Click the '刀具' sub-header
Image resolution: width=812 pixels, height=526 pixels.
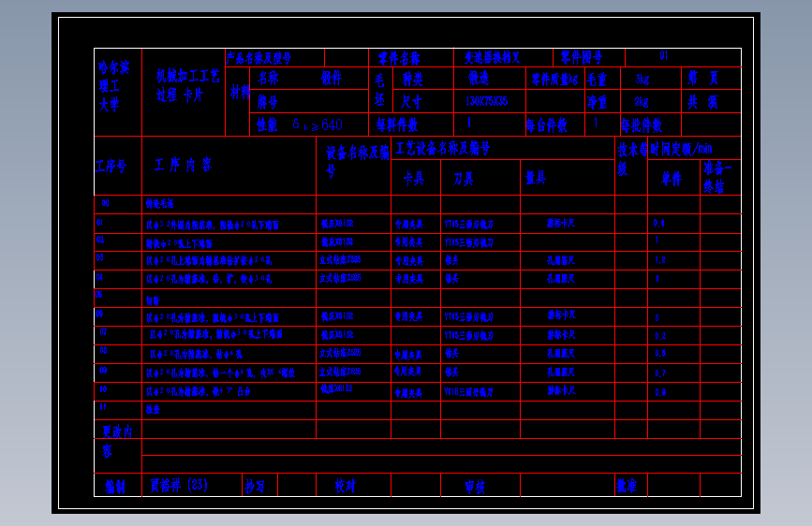click(x=463, y=180)
